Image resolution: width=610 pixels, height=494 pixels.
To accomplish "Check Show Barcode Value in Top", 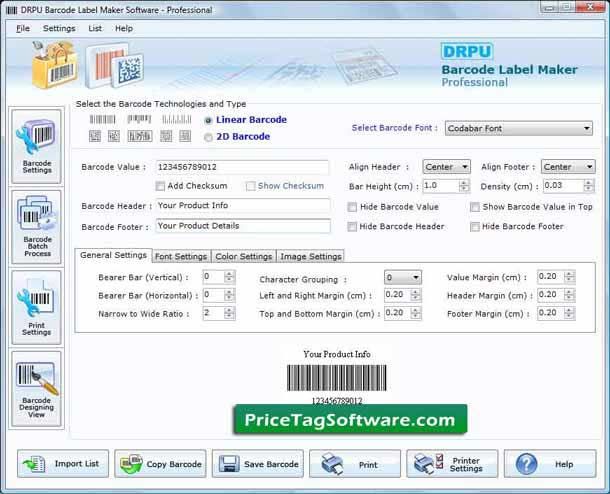I will coord(475,207).
